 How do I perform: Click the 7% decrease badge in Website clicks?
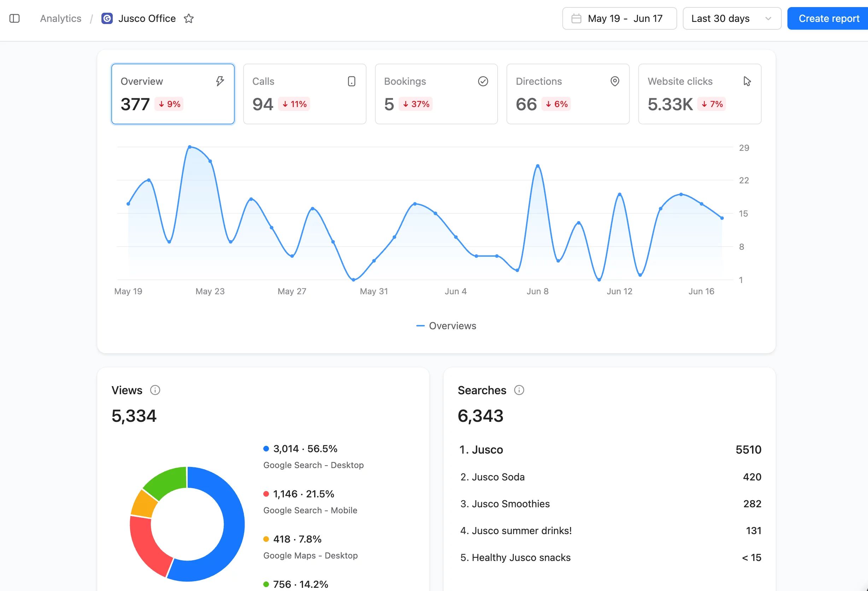click(x=712, y=104)
